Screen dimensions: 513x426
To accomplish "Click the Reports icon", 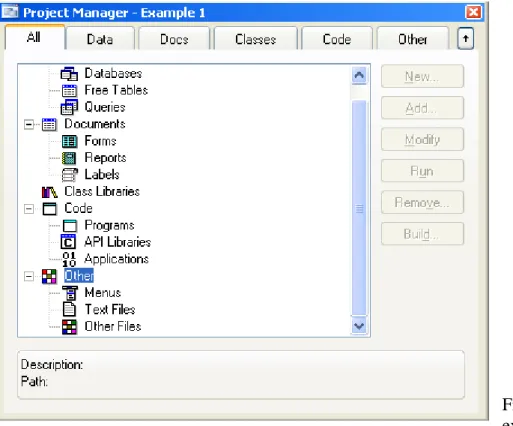I will (x=69, y=158).
